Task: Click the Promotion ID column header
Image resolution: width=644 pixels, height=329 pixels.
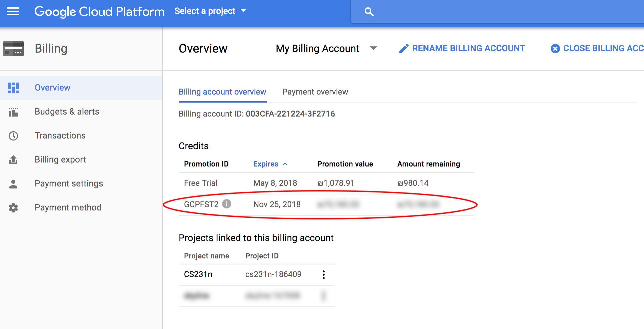Action: (206, 164)
